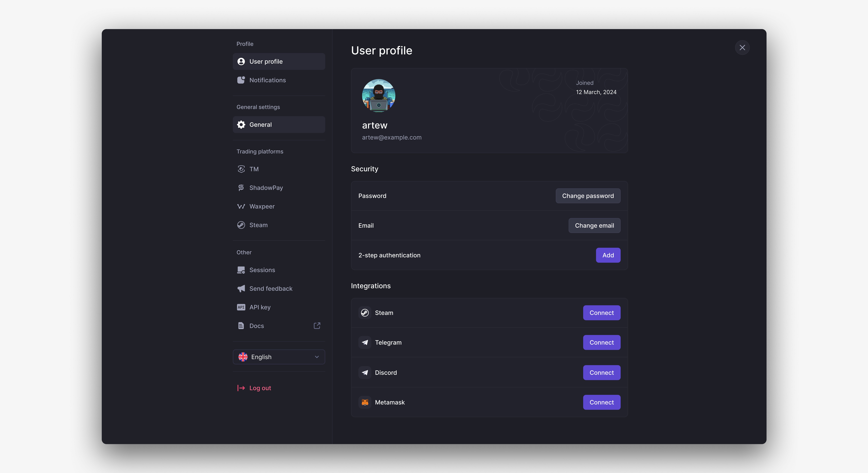Click the Metamask fox icon

[x=365, y=402]
